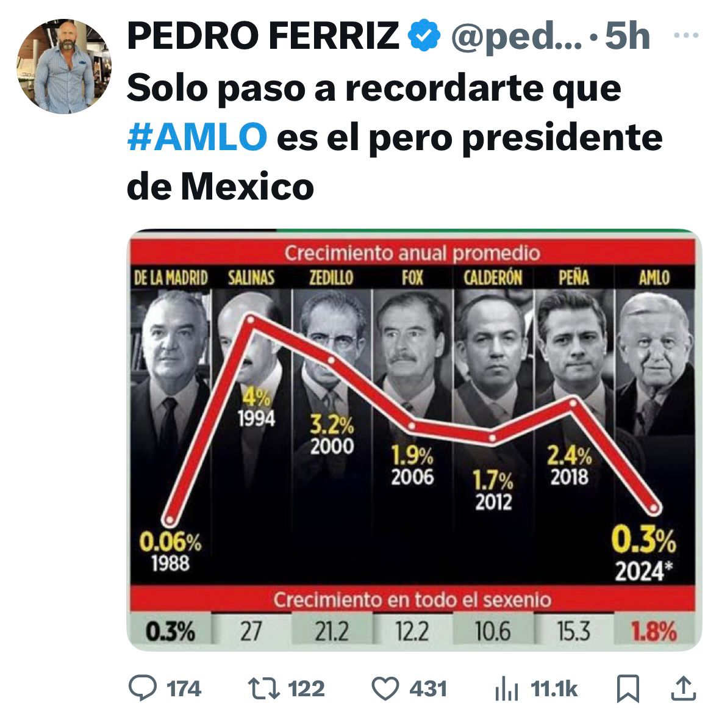Screen dimensions: 719x728
Task: Tap the heart icon to like
Action: click(385, 690)
